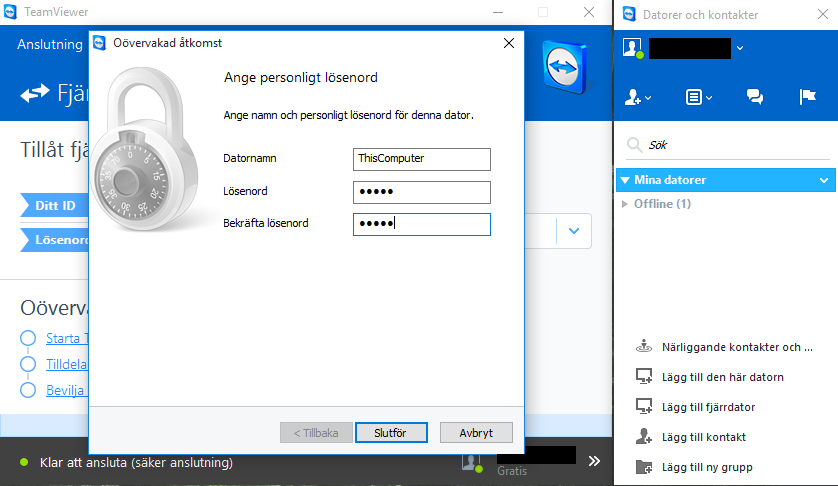Click the TeamViewer logo in main window
Image resolution: width=838 pixels, height=486 pixels.
tap(564, 67)
